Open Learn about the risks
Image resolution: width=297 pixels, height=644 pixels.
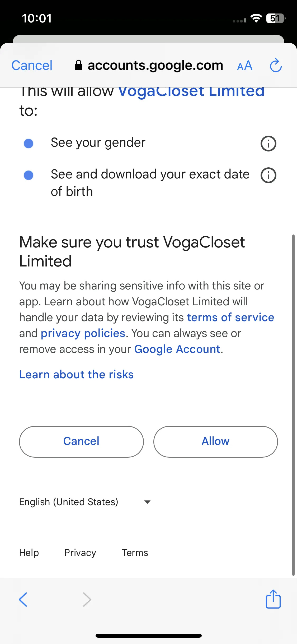click(76, 374)
